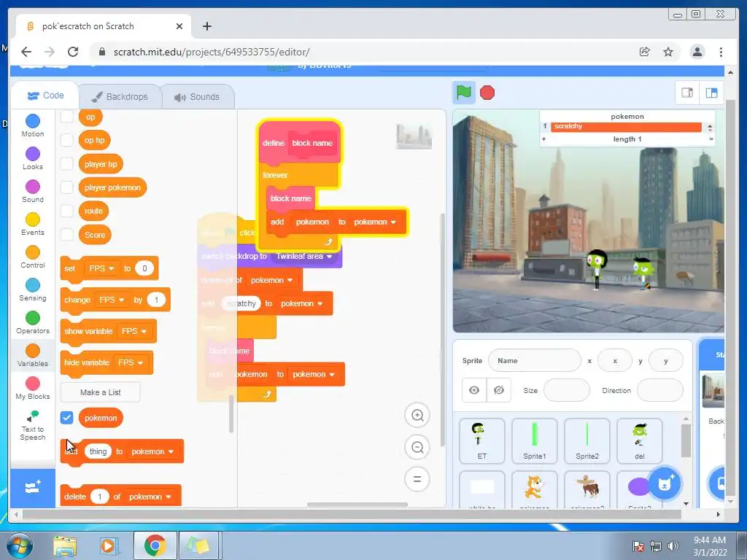Viewport: 747px width, 560px height.
Task: Click the 'Score' variable block
Action: tap(95, 235)
